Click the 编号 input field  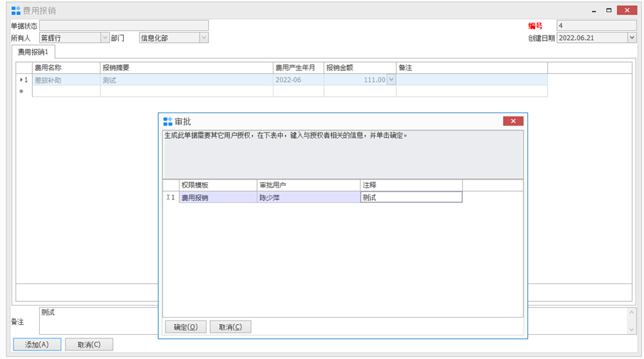point(596,26)
